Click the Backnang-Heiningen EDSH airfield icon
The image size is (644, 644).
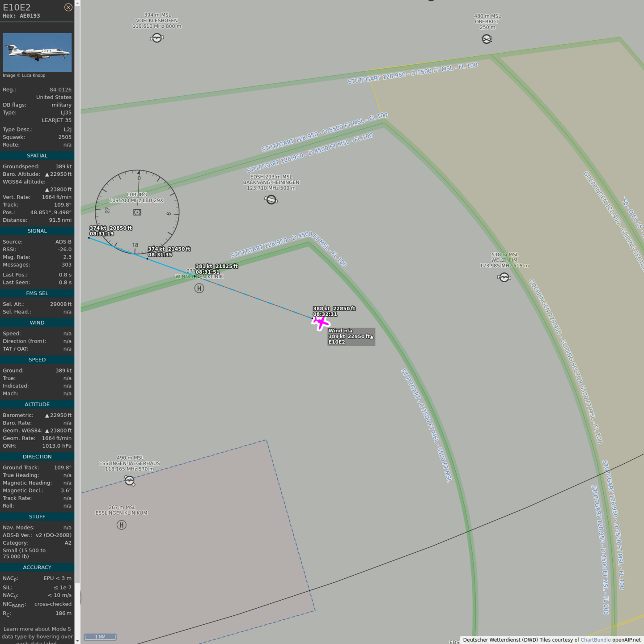click(271, 199)
